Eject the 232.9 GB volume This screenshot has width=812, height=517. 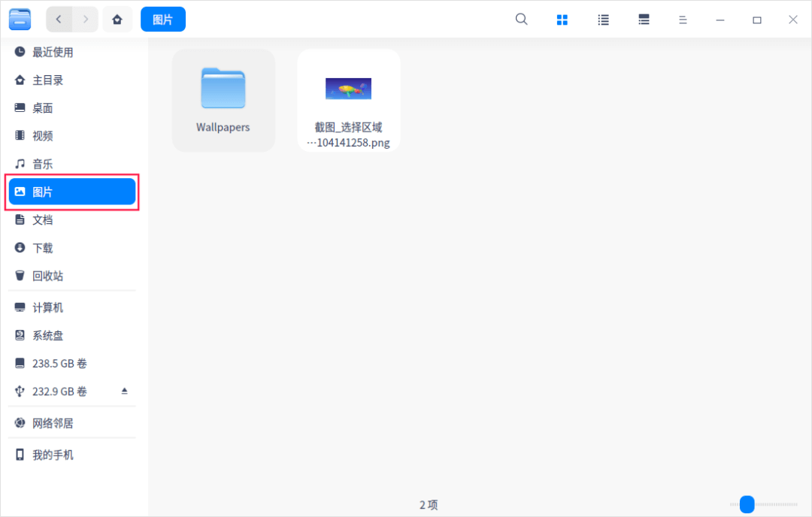(124, 391)
